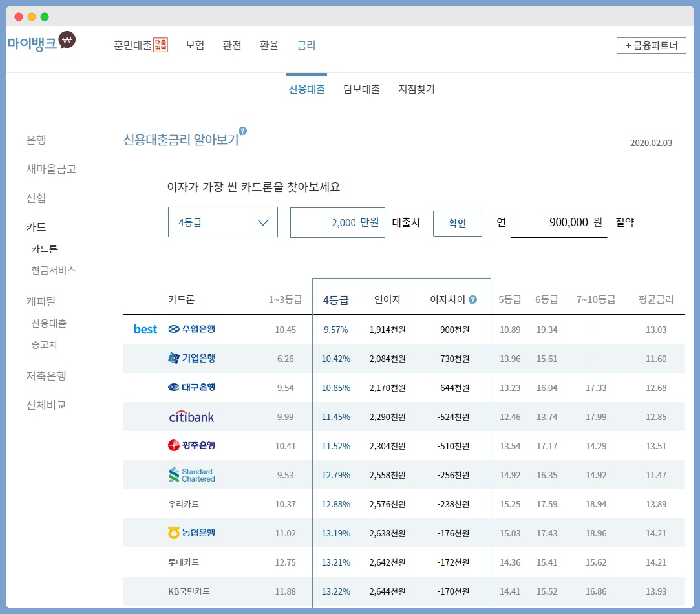Click the 13.03 average rate cell
700x614 pixels.
[x=656, y=330]
